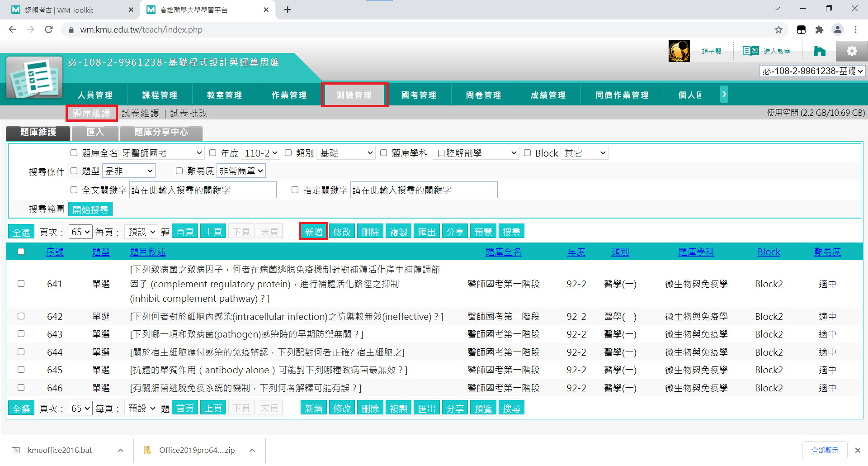Check the select-all checkbox in table header
The image size is (868, 466).
[x=21, y=252]
